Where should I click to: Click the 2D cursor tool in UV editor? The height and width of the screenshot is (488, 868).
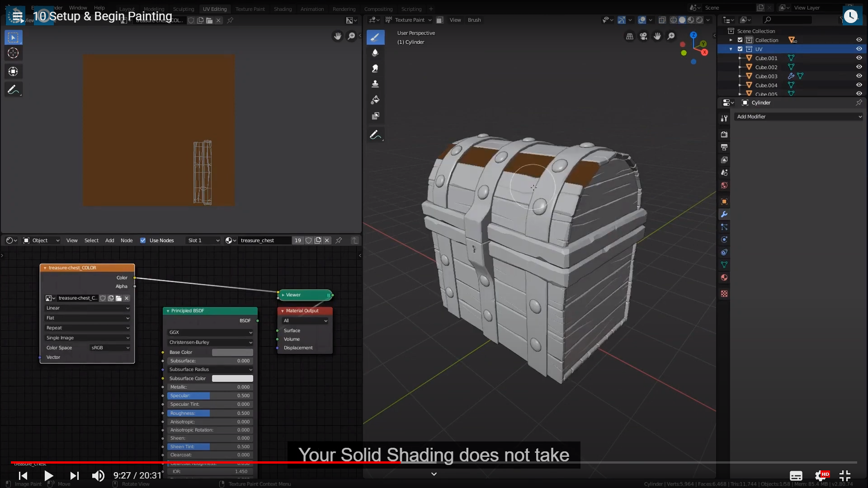pyautogui.click(x=13, y=53)
